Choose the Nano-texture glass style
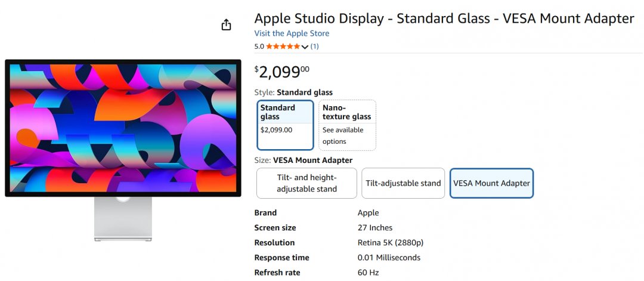Viewport: 644px width, 281px height. click(347, 125)
